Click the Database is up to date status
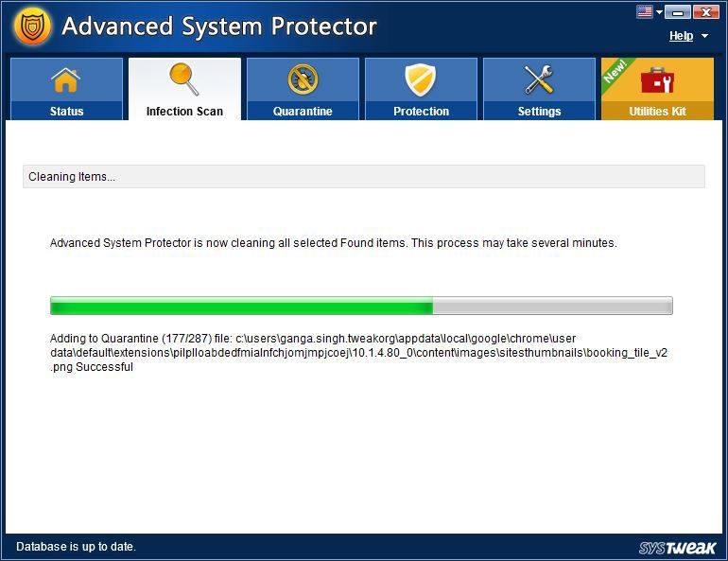This screenshot has height=561, width=728. click(x=77, y=547)
